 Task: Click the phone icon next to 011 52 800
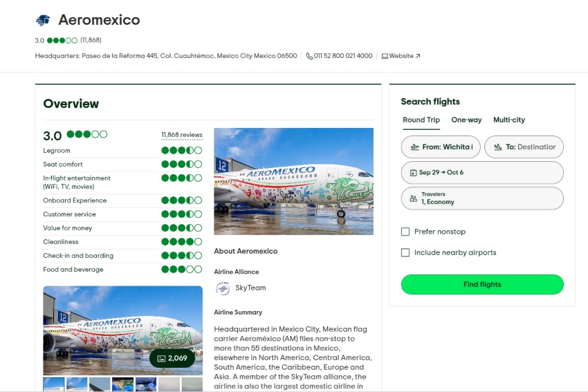coord(309,56)
